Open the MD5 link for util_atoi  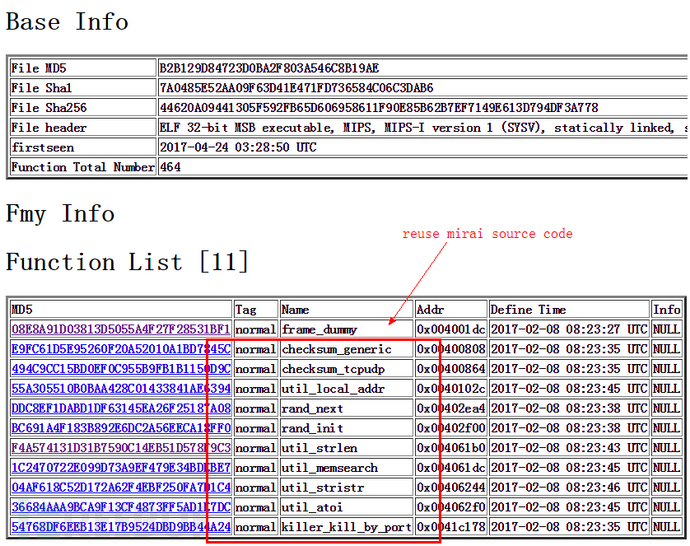point(121,507)
